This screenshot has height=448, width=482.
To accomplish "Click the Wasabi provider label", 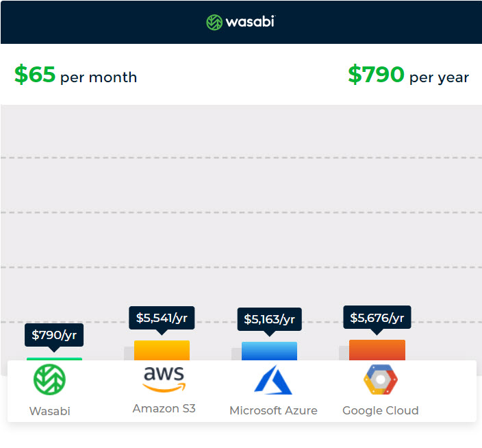I will 50,411.
